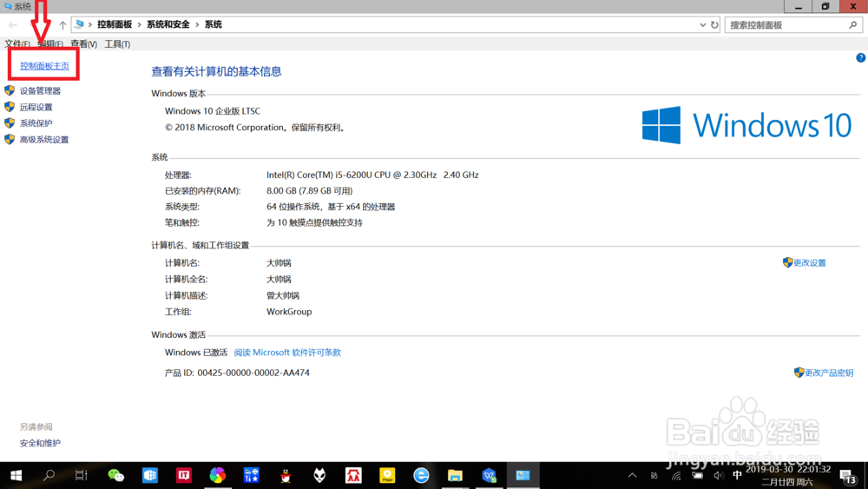Screen dimensions: 868x489
Task: Switch the 中 input method indicator
Action: pos(737,475)
